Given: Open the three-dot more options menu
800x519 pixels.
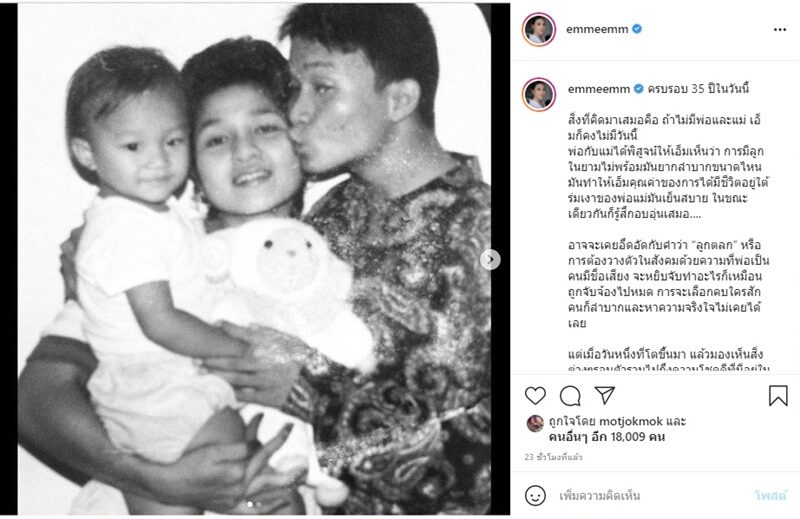Looking at the screenshot, I should (780, 30).
